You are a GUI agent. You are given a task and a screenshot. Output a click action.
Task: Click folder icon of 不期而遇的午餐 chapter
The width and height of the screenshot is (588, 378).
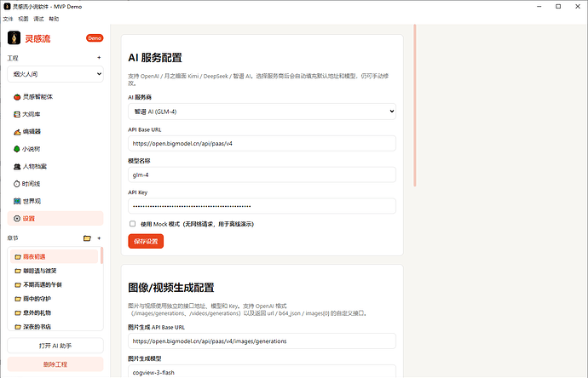click(18, 285)
